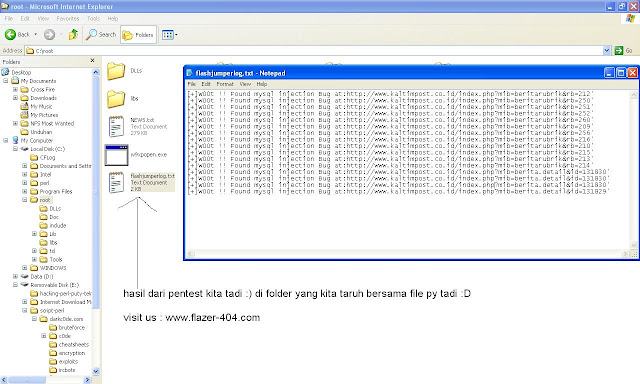This screenshot has width=640, height=384.
Task: Select Desktop in the folder tree
Action: [21, 72]
